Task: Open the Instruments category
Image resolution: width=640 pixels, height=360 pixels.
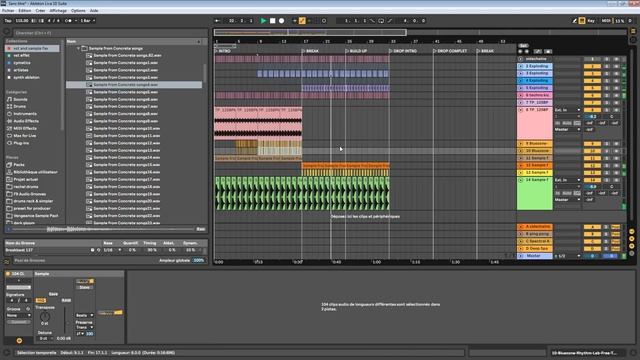Action: [25, 114]
